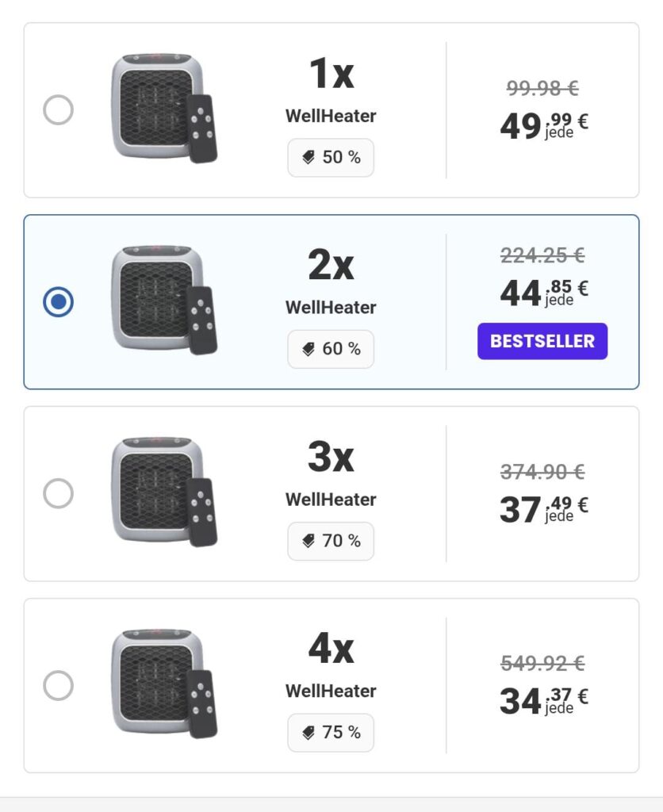Screen dimensions: 663x812
Task: Select the 1x WellHeater radio button
Action: [x=58, y=109]
